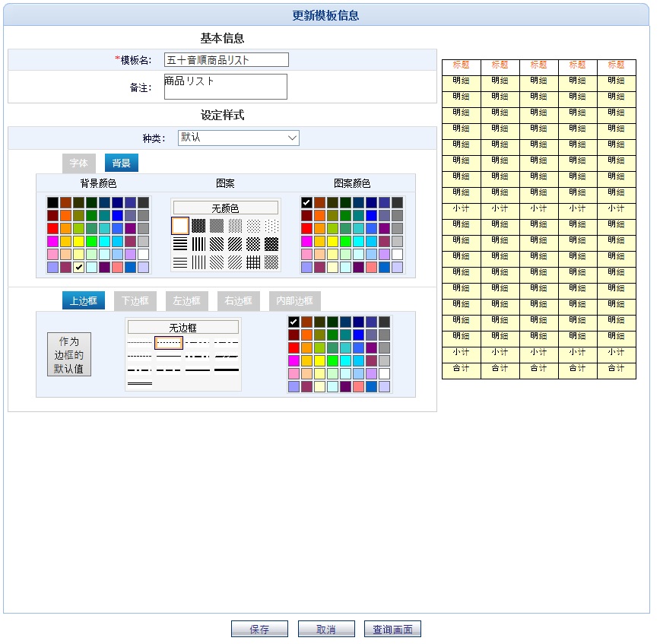Viewport: 660px width, 644px height.
Task: Focus the 模板名 input field
Action: pos(227,60)
